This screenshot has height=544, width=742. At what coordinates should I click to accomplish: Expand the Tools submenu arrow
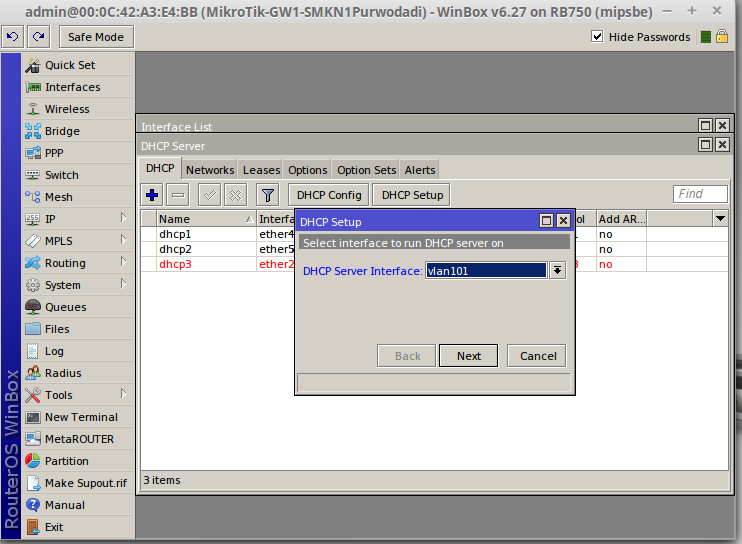[124, 394]
